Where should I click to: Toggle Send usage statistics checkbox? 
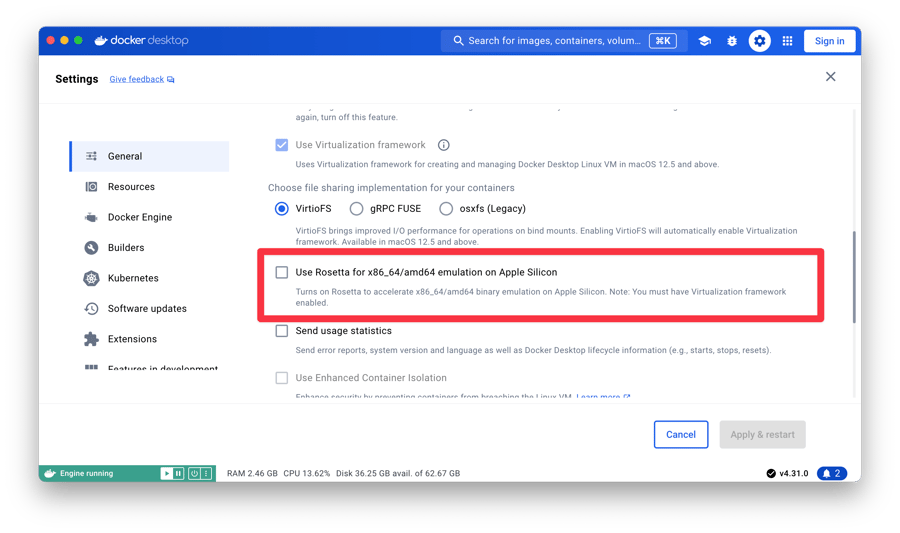tap(282, 331)
